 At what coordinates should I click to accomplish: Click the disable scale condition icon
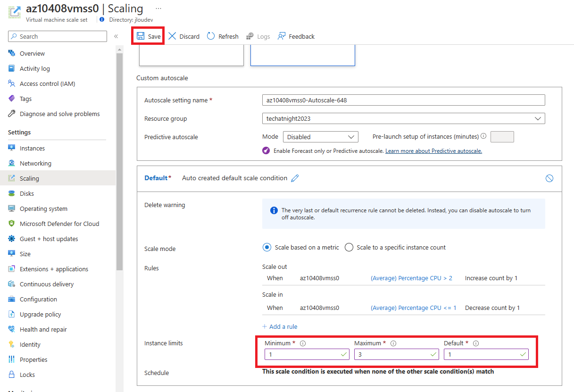[x=549, y=178]
